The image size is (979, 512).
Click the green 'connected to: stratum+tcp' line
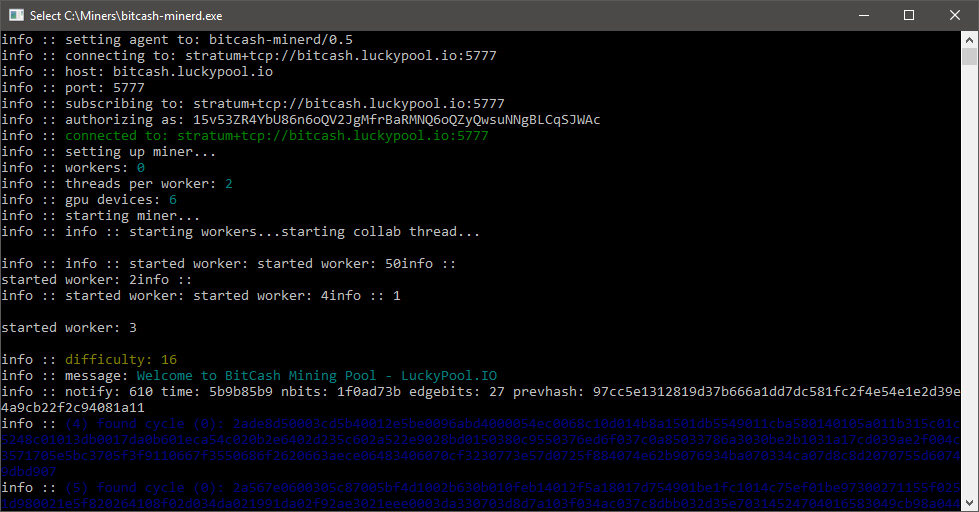tap(277, 135)
